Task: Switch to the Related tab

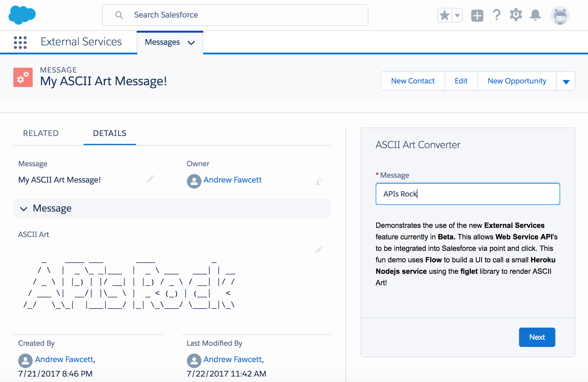Action: [41, 133]
